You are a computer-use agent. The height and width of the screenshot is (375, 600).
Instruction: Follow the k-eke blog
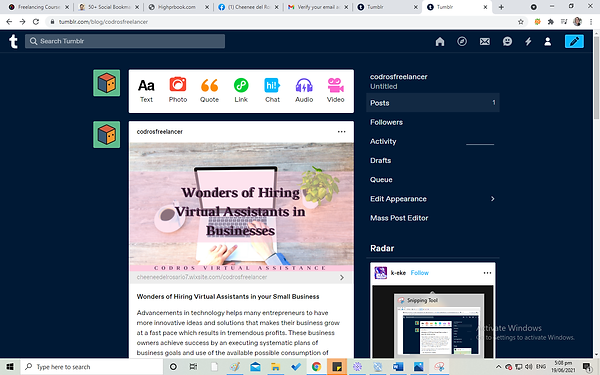[x=419, y=273]
